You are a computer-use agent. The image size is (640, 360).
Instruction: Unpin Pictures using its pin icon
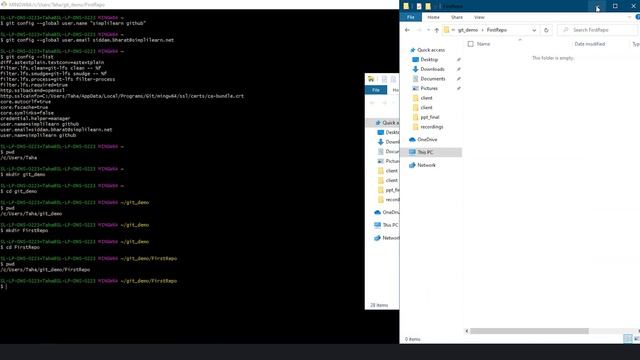(459, 89)
